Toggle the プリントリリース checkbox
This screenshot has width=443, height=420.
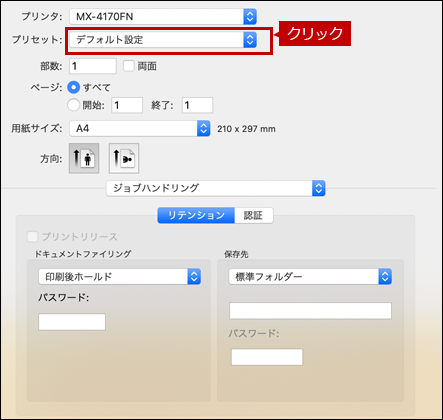coord(32,237)
